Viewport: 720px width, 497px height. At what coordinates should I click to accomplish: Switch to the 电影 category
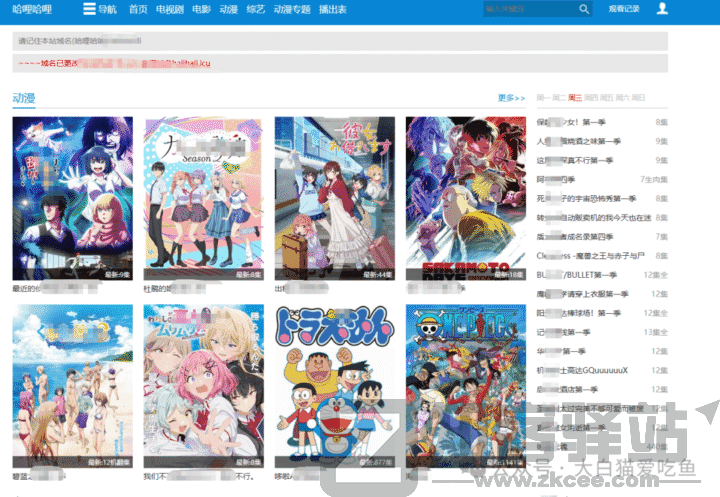pos(201,9)
